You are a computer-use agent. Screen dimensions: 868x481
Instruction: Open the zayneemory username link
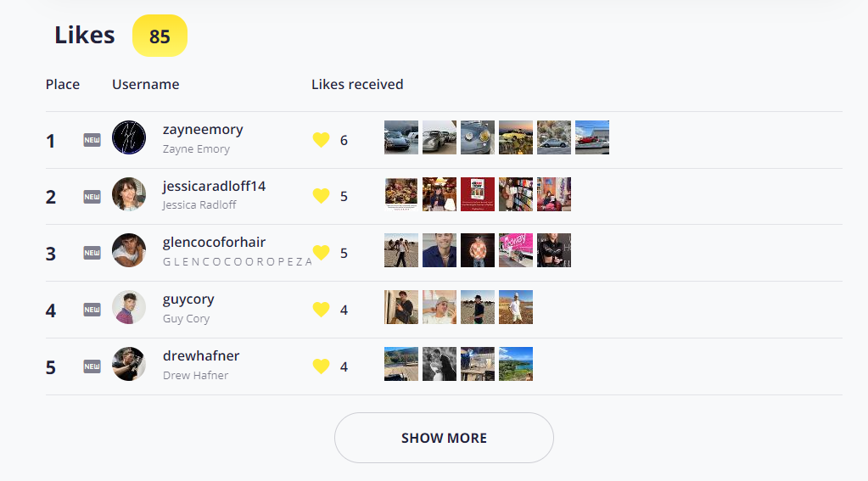coord(203,130)
